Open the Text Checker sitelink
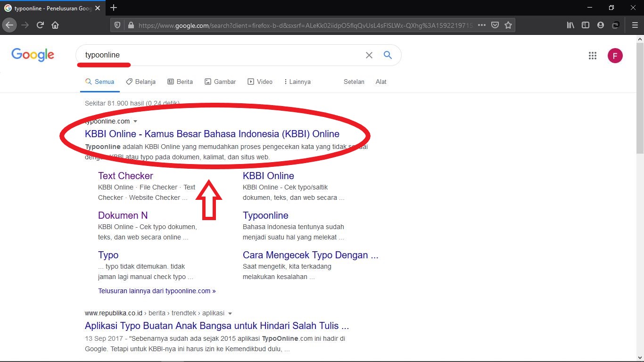644x362 pixels. pyautogui.click(x=125, y=176)
